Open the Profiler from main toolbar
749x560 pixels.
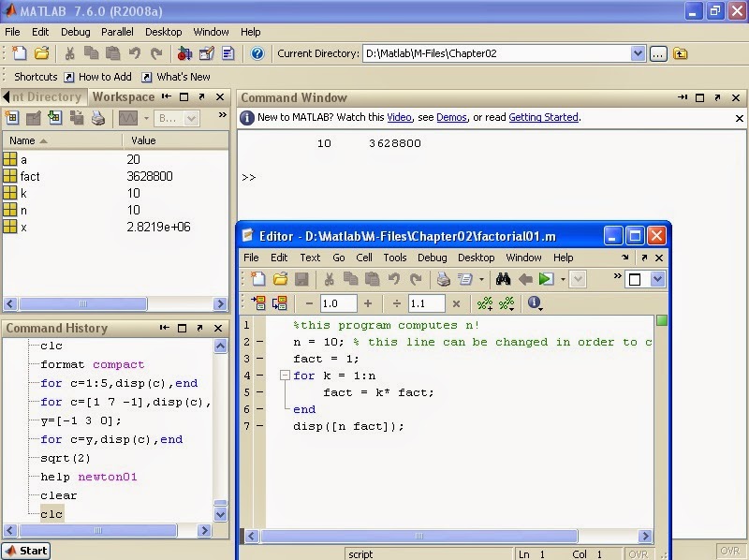tap(228, 53)
